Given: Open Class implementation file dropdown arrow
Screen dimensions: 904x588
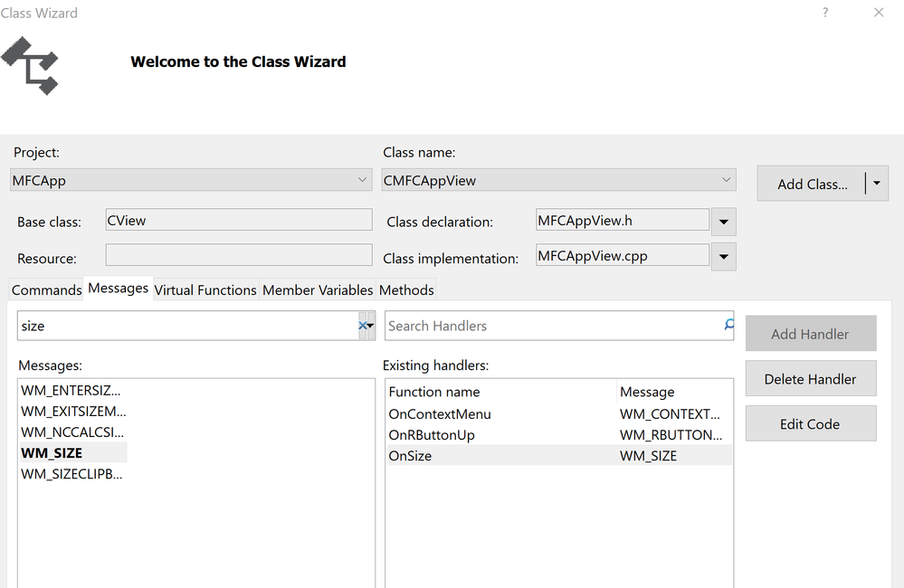Looking at the screenshot, I should (723, 258).
